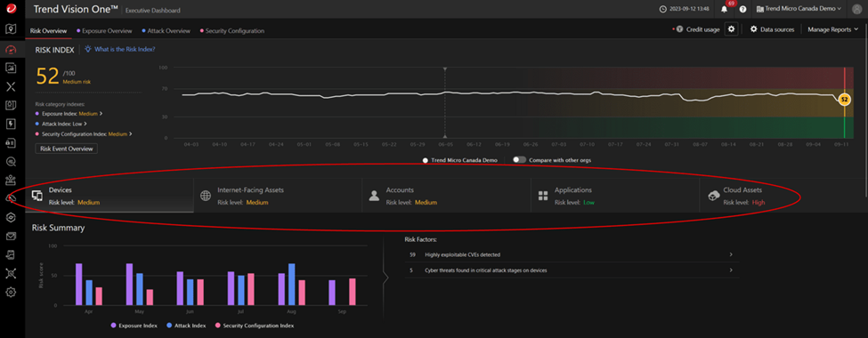Click the T coin icon for credits
The height and width of the screenshot is (338, 868).
(x=679, y=29)
